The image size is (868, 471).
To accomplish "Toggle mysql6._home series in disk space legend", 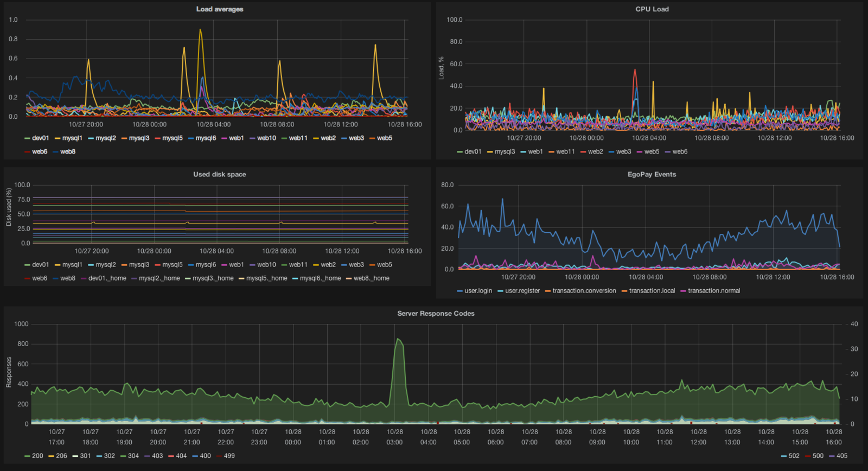I will click(320, 278).
